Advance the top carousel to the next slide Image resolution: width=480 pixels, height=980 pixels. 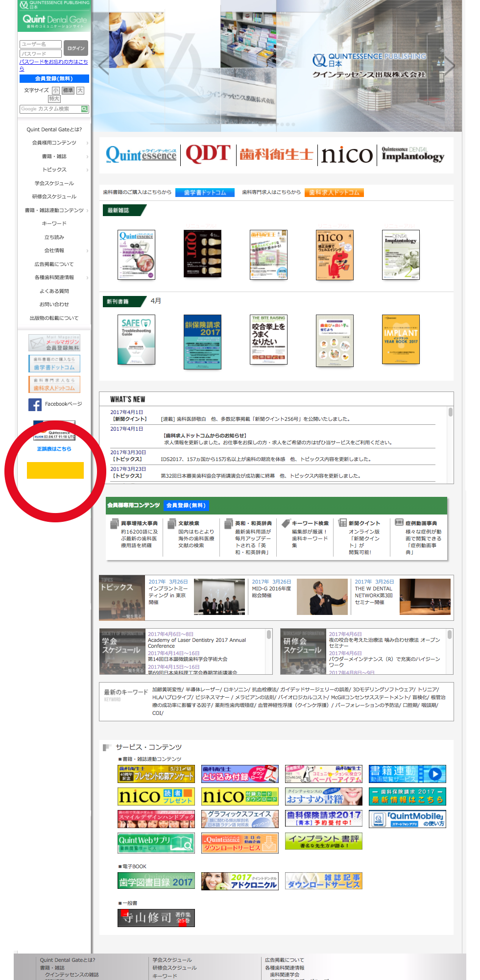point(449,65)
